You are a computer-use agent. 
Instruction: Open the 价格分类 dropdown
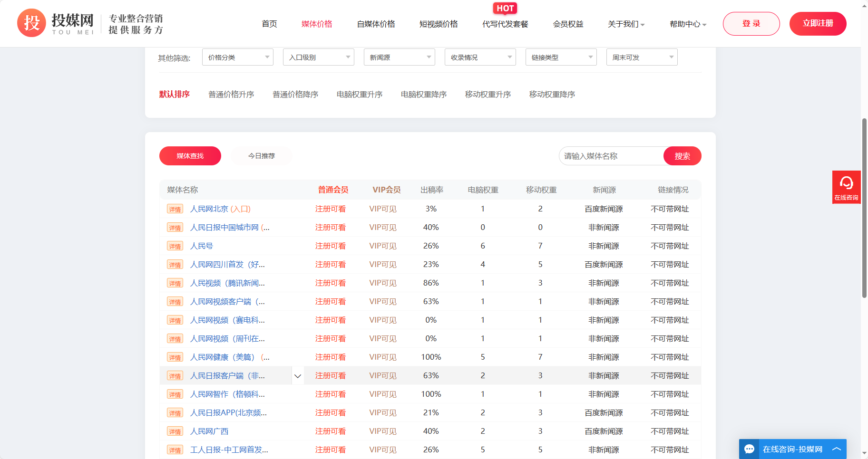coord(238,57)
